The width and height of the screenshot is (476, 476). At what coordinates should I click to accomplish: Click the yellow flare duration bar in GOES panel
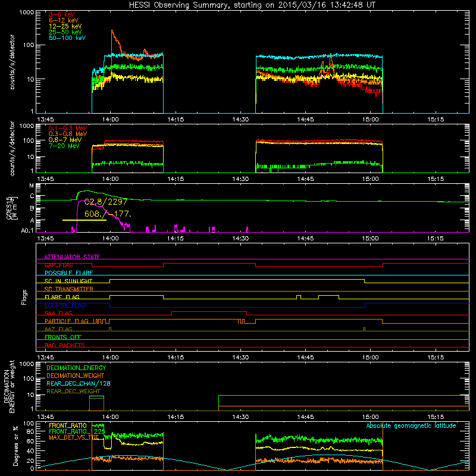pos(84,220)
